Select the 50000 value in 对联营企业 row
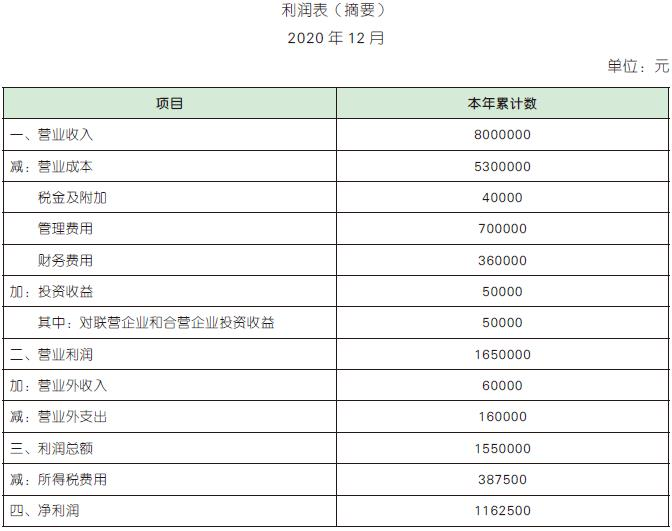672x531 pixels. (x=502, y=322)
